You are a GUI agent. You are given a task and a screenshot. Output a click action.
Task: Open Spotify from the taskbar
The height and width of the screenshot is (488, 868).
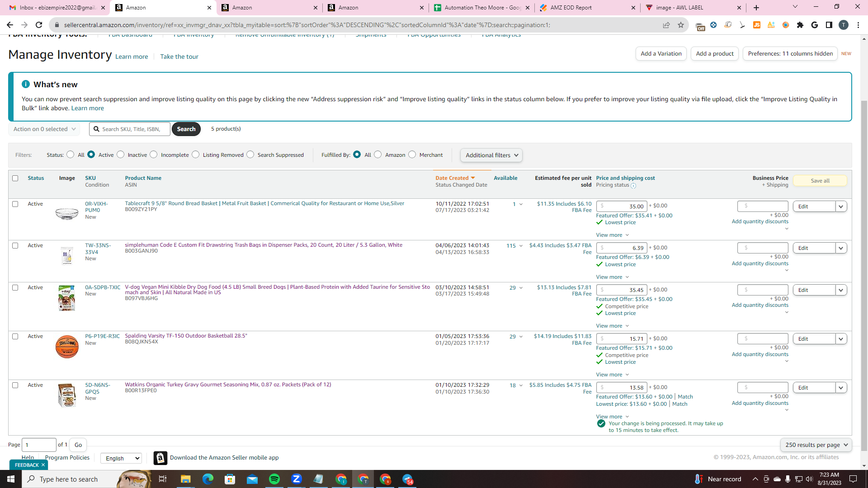(x=274, y=479)
